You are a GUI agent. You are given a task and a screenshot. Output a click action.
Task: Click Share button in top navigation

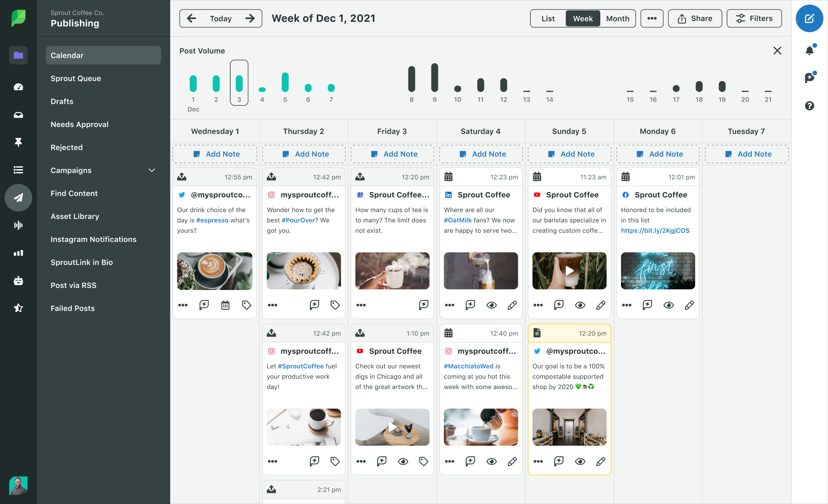point(695,18)
